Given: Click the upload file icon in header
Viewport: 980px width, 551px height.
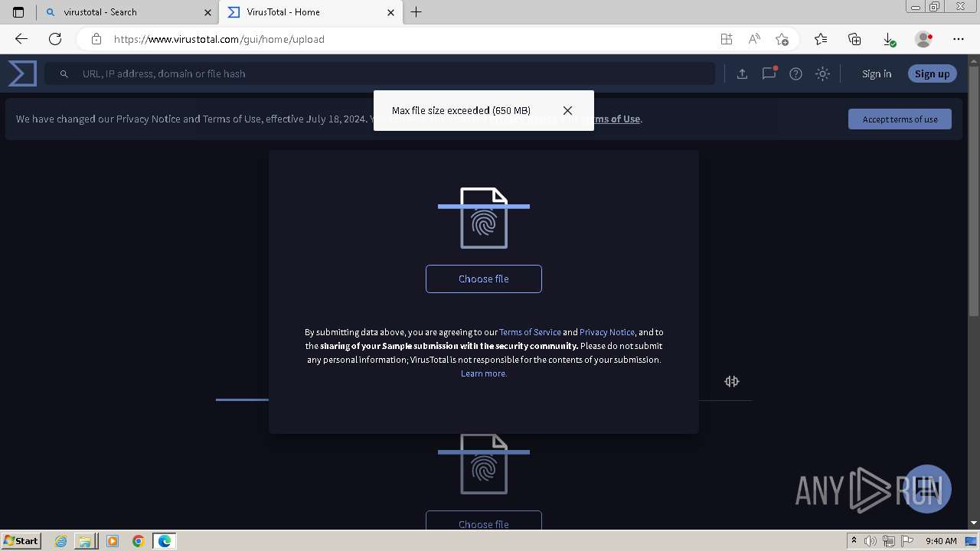Looking at the screenshot, I should 742,73.
